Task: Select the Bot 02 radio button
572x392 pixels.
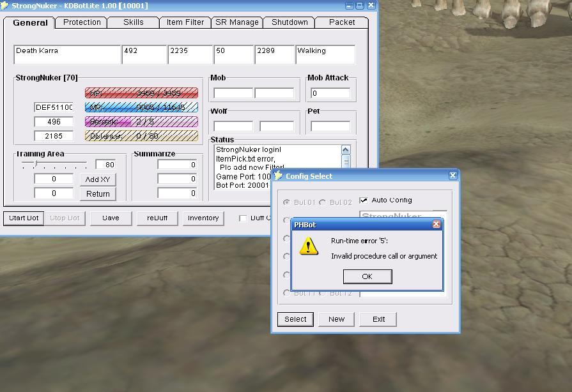Action: point(323,202)
